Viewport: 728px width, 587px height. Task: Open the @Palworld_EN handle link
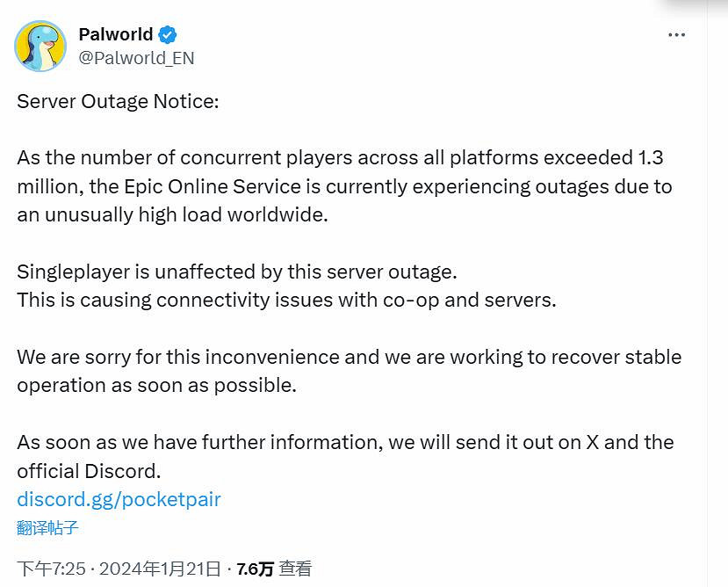pos(136,58)
